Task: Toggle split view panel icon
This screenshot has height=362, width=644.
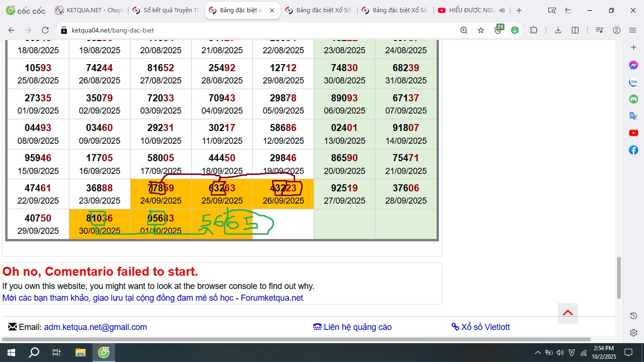Action: tap(575, 30)
